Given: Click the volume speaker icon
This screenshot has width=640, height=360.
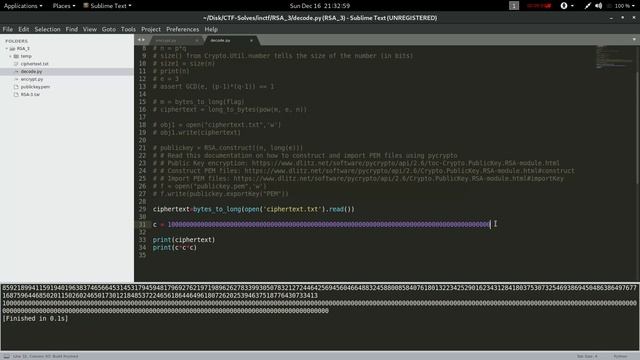Looking at the screenshot, I should [x=598, y=6].
